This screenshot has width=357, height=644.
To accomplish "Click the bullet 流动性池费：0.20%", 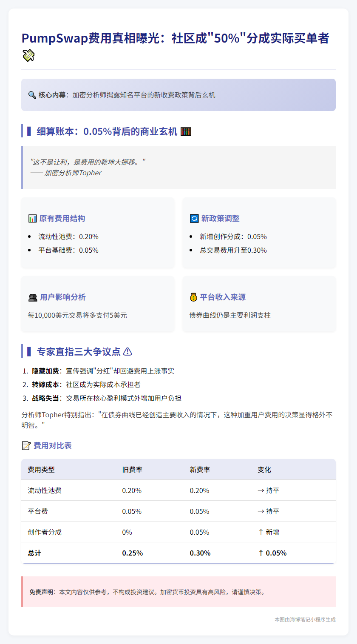I will click(x=68, y=237).
